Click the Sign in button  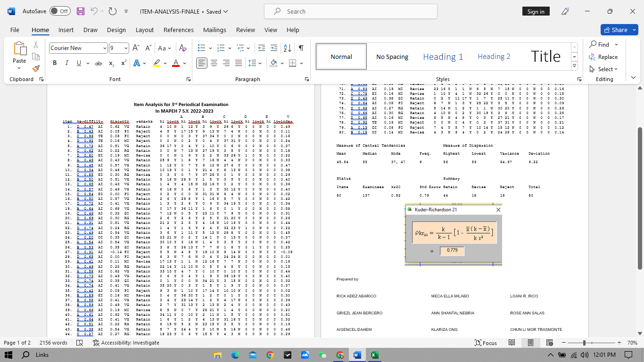click(536, 11)
